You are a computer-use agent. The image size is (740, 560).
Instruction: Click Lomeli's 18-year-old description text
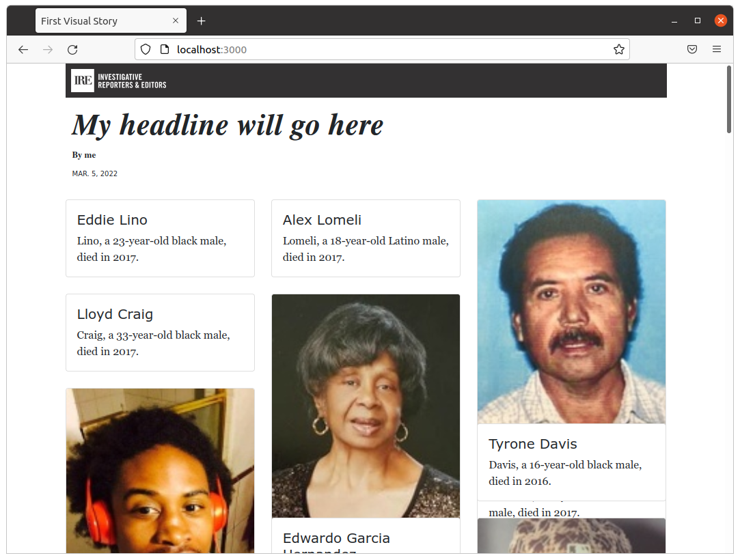[366, 249]
